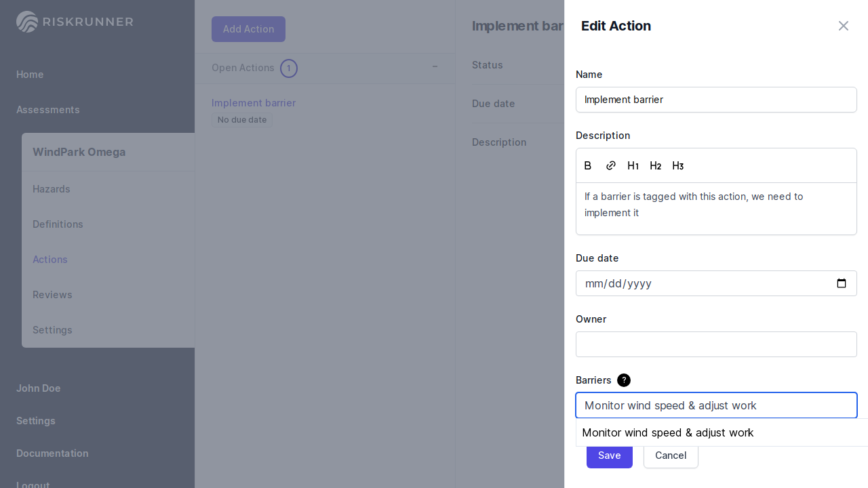This screenshot has height=488, width=868.
Task: Click the RiskRunner logo
Action: point(75,22)
